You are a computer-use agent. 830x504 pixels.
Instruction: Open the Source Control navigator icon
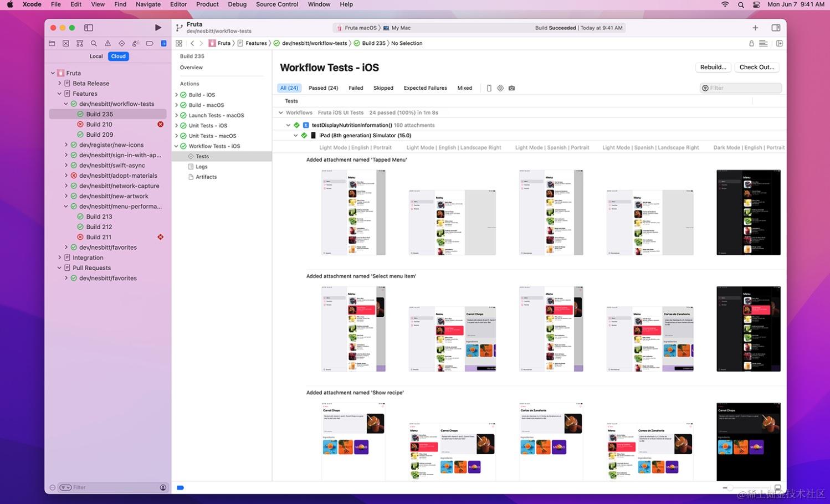click(66, 43)
